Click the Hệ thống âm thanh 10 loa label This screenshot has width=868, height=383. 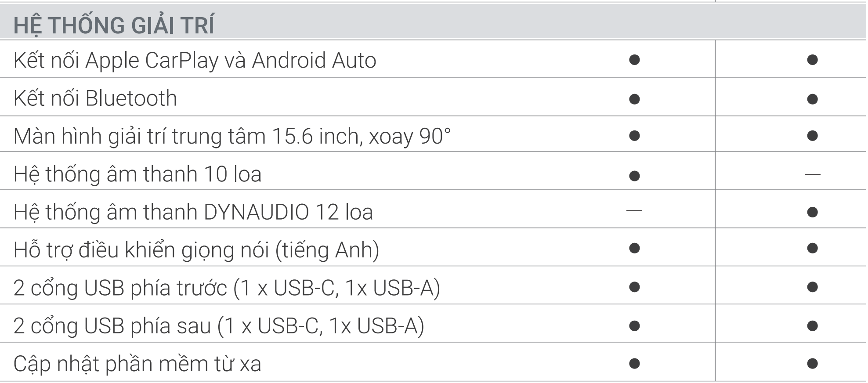coord(137,174)
